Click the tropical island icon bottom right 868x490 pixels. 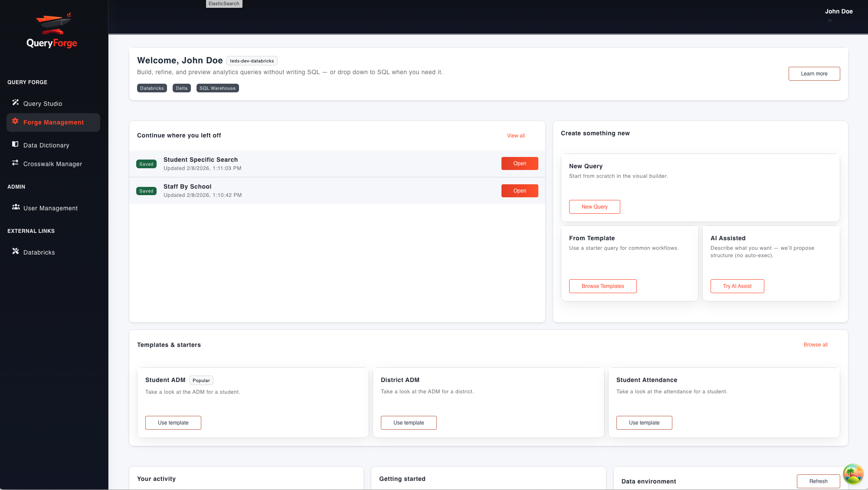(x=853, y=474)
